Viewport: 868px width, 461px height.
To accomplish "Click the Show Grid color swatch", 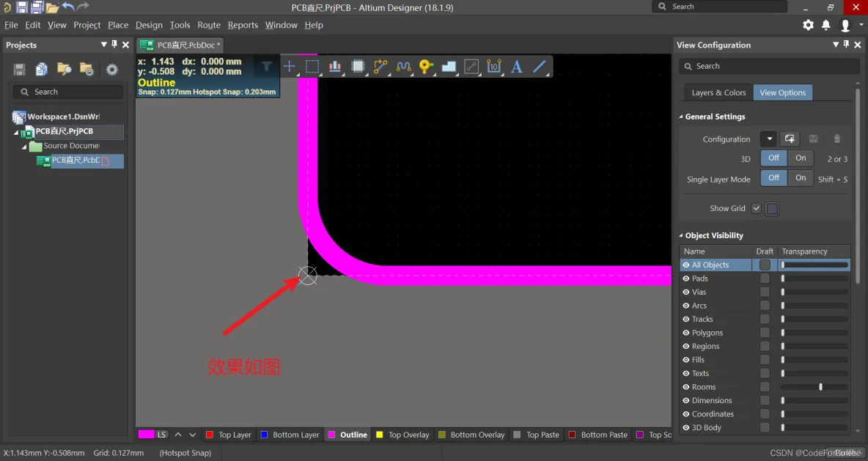I will pos(772,209).
